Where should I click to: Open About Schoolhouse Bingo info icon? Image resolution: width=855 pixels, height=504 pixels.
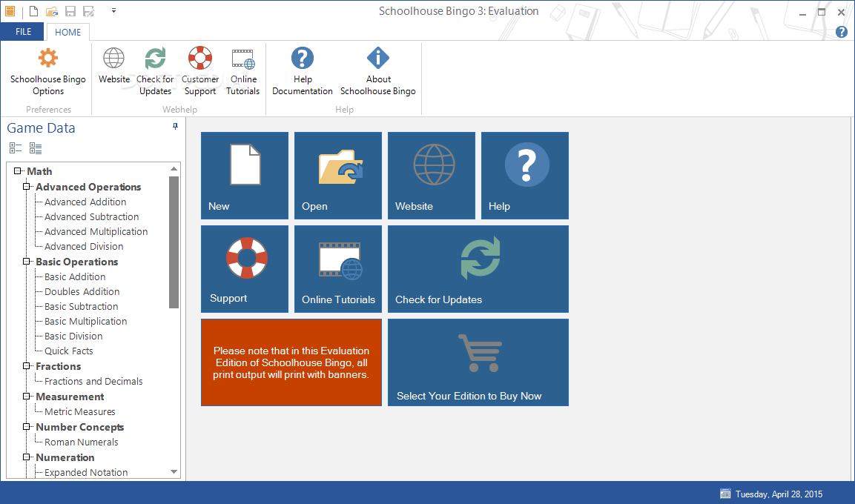[x=378, y=59]
